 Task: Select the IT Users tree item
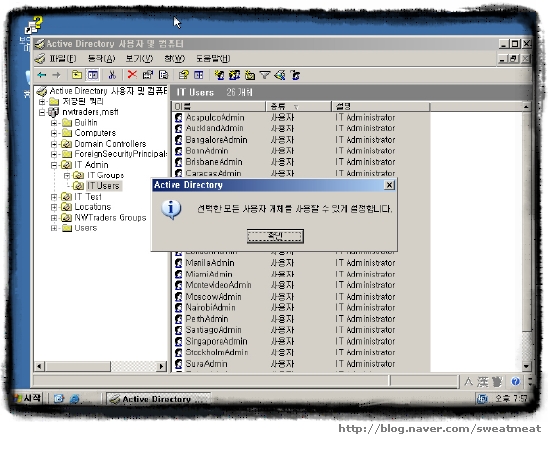pyautogui.click(x=103, y=186)
